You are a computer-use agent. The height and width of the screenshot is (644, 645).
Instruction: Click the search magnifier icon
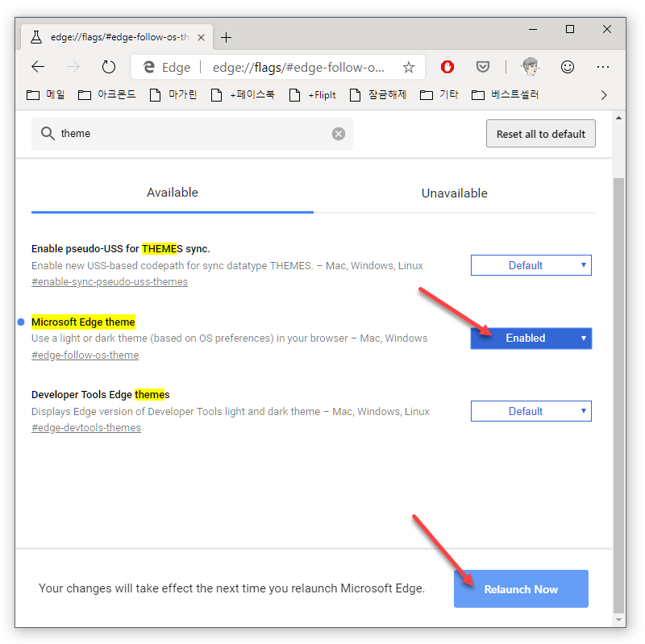pos(48,133)
